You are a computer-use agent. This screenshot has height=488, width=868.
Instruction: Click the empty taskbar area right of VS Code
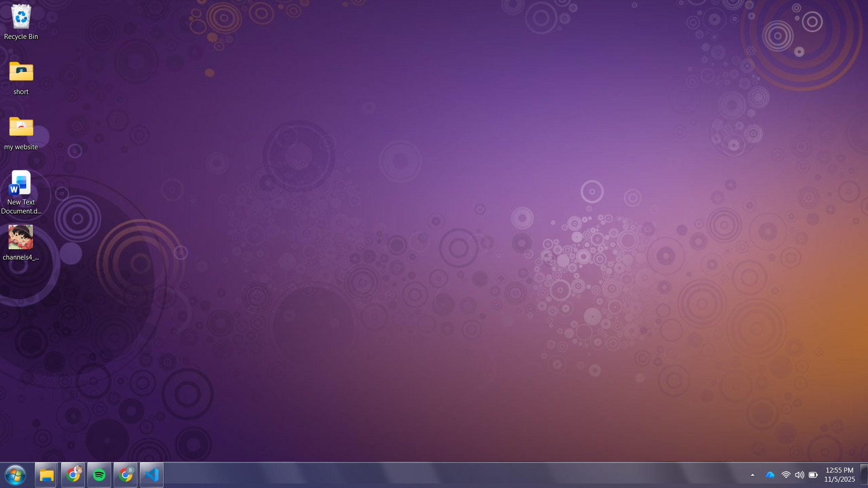pyautogui.click(x=407, y=475)
